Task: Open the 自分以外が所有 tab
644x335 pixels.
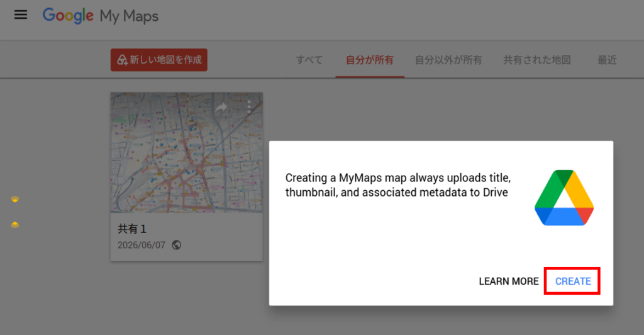Action: click(448, 60)
